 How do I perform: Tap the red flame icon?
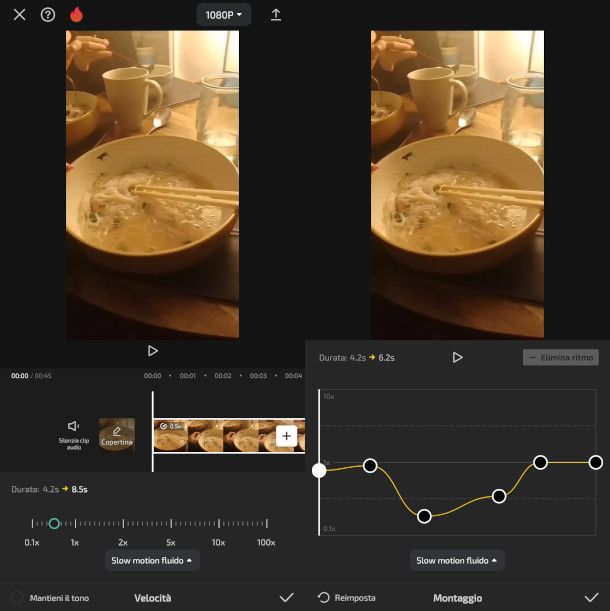pos(76,15)
